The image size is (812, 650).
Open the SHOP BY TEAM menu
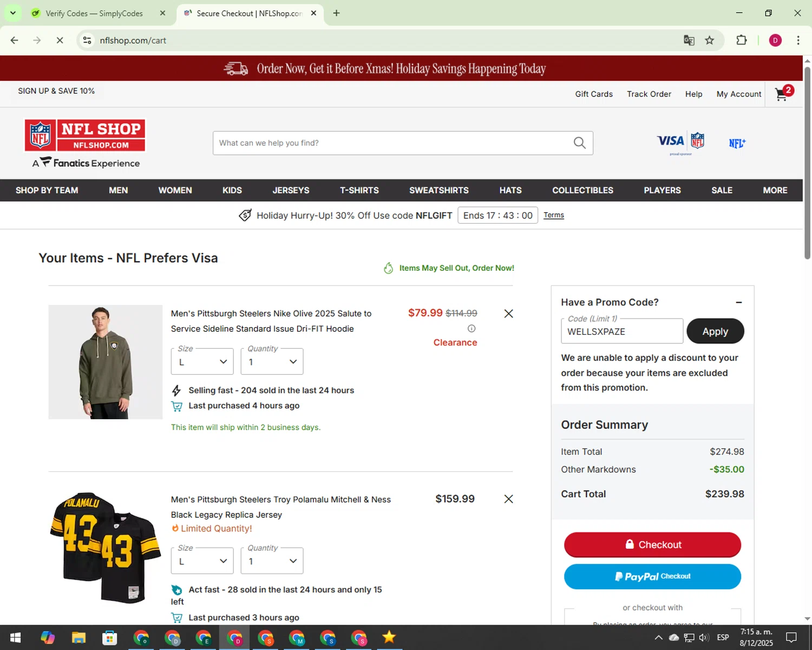(x=47, y=190)
